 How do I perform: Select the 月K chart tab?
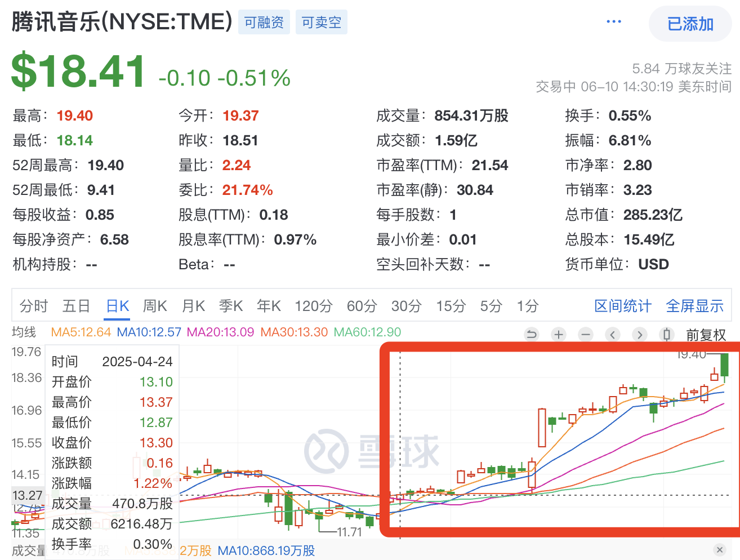click(193, 306)
